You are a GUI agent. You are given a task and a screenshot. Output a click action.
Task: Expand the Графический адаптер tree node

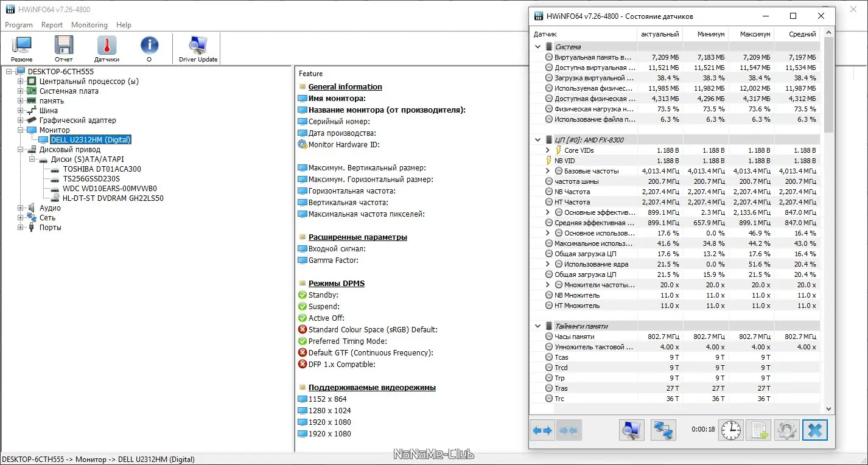[21, 121]
